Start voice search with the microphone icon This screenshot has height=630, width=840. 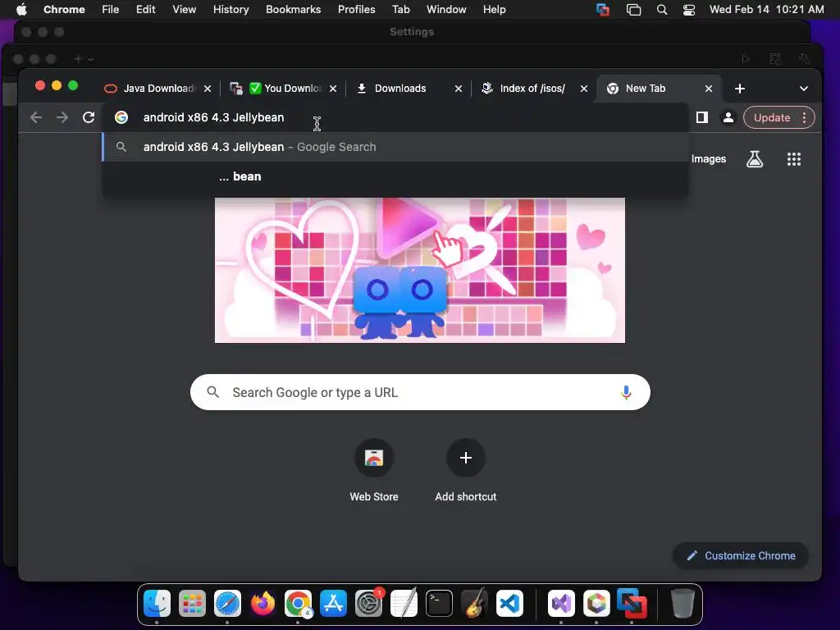[626, 392]
